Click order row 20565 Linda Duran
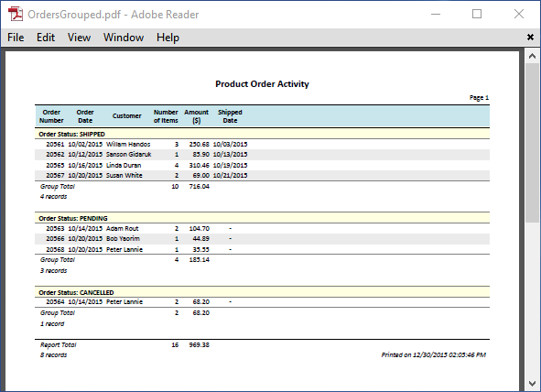This screenshot has width=541, height=392. pyautogui.click(x=262, y=165)
